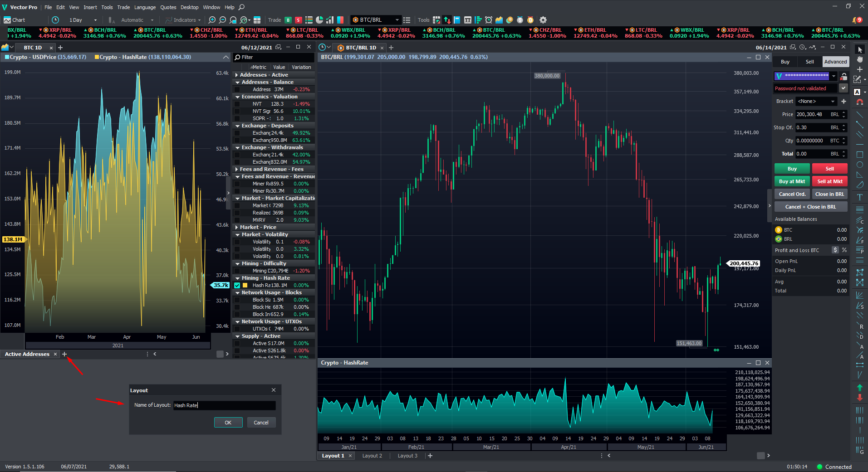Select the arrow cursor tool
The width and height of the screenshot is (868, 472).
[860, 49]
